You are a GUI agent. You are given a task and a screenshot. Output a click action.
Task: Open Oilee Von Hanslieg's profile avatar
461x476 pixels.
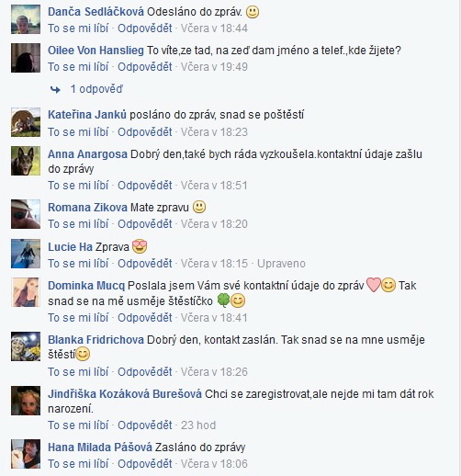26,58
